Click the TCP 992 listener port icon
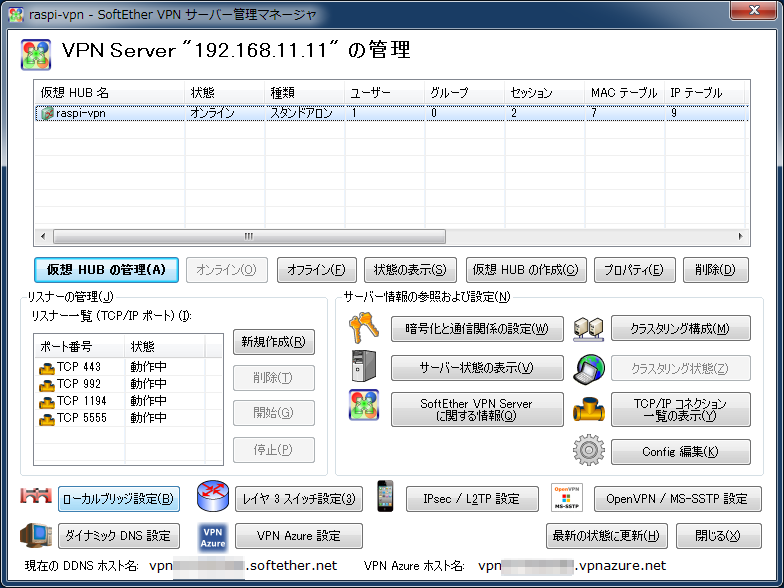This screenshot has height=588, width=784. click(x=46, y=386)
